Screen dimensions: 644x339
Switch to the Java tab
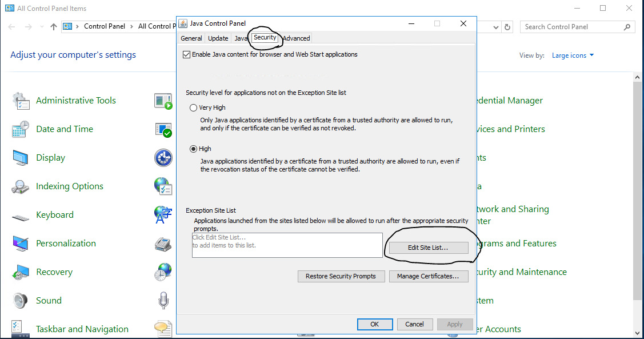point(241,38)
